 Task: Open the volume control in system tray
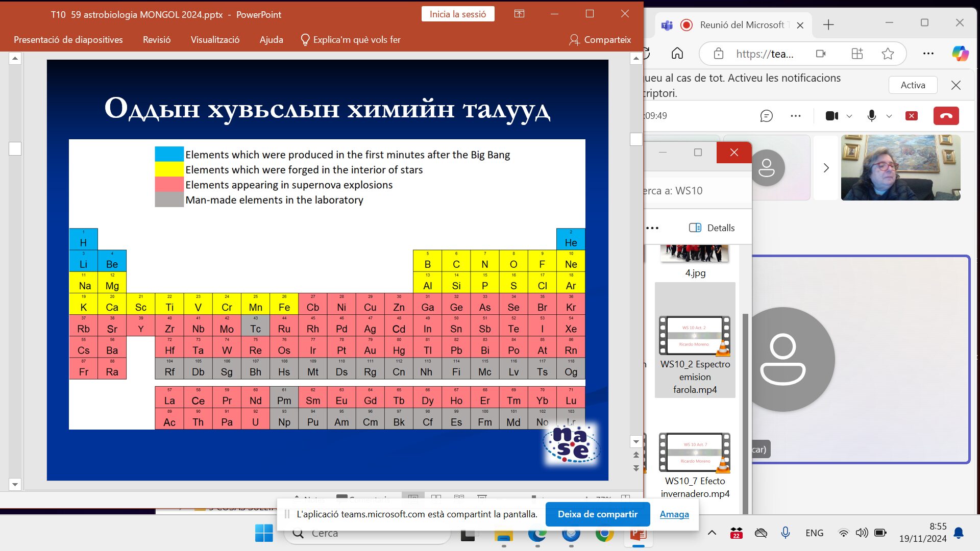(x=862, y=533)
